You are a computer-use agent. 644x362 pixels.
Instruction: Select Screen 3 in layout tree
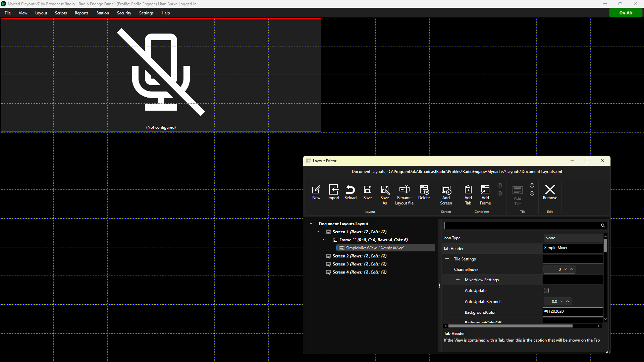tap(359, 264)
